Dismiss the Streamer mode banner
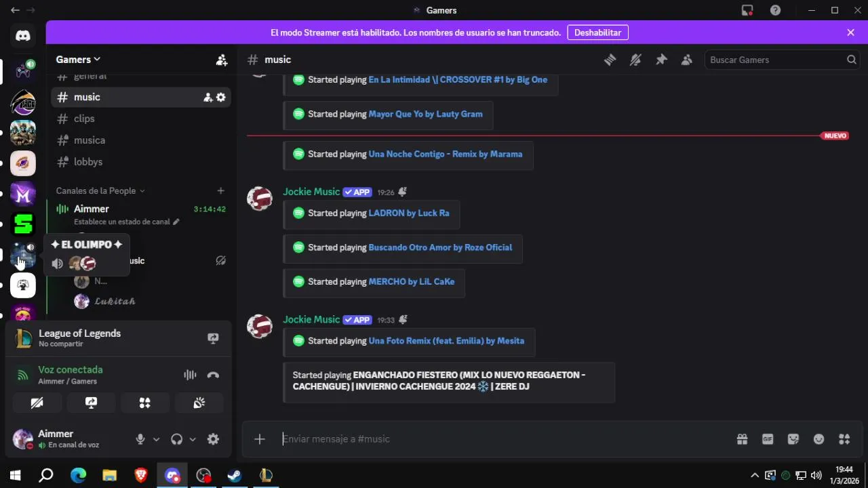This screenshot has height=488, width=868. (850, 33)
